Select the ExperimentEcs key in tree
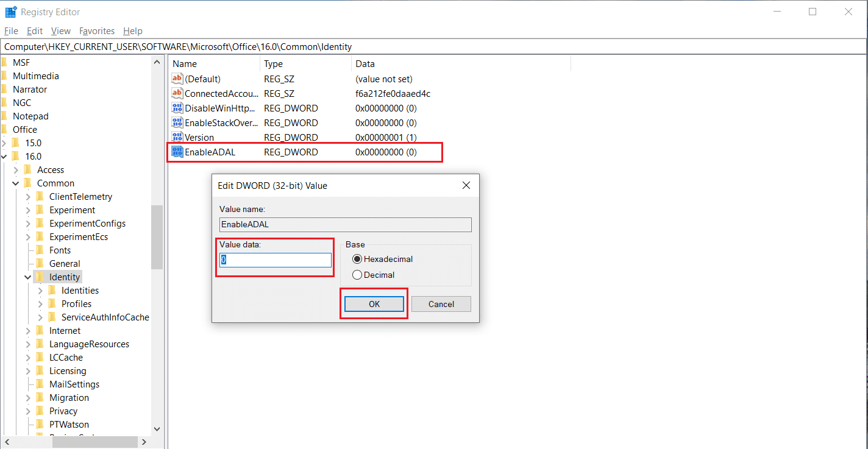868x449 pixels. point(79,237)
